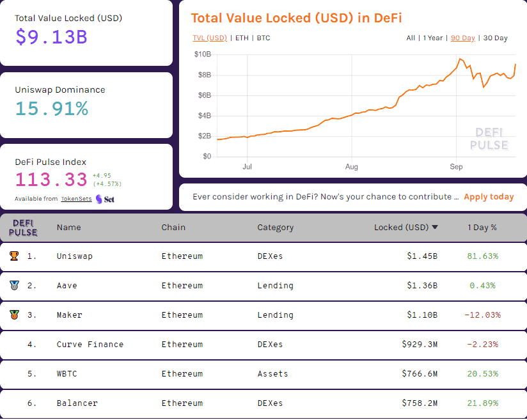Image resolution: width=527 pixels, height=420 pixels.
Task: Click the September peak on the TVL line chart
Action: (x=459, y=59)
